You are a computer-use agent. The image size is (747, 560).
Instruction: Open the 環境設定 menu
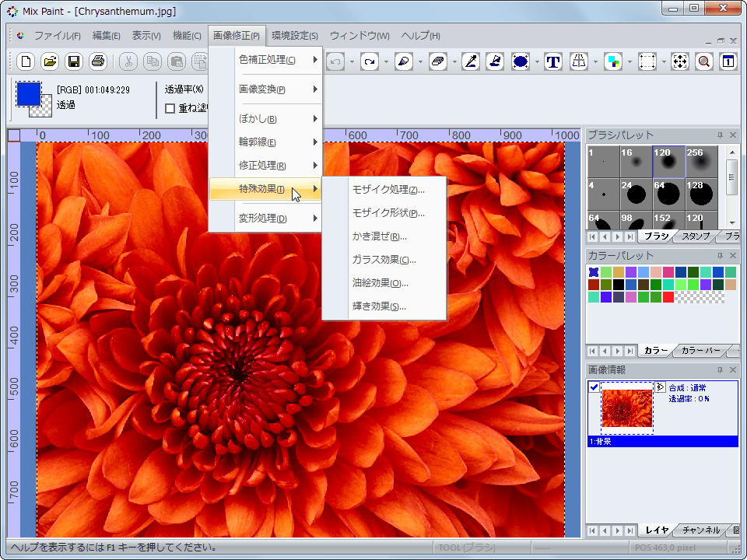point(294,36)
